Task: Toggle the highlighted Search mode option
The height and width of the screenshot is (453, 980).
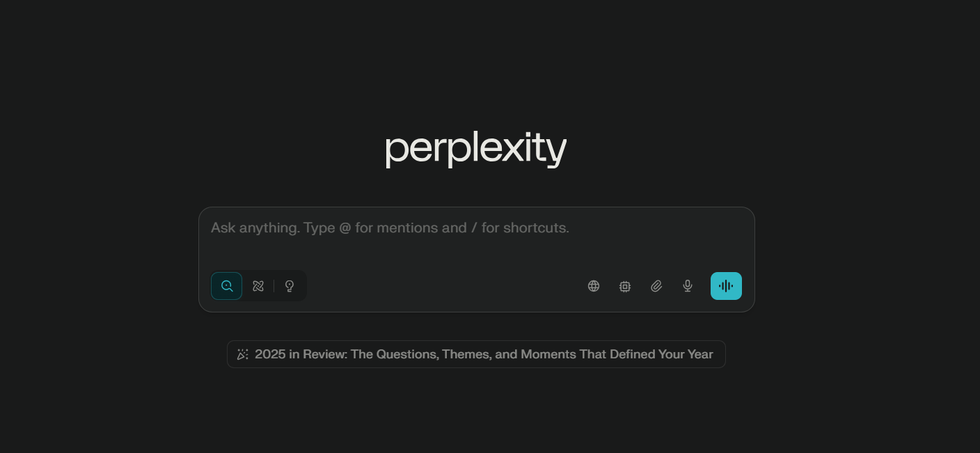Action: (227, 286)
